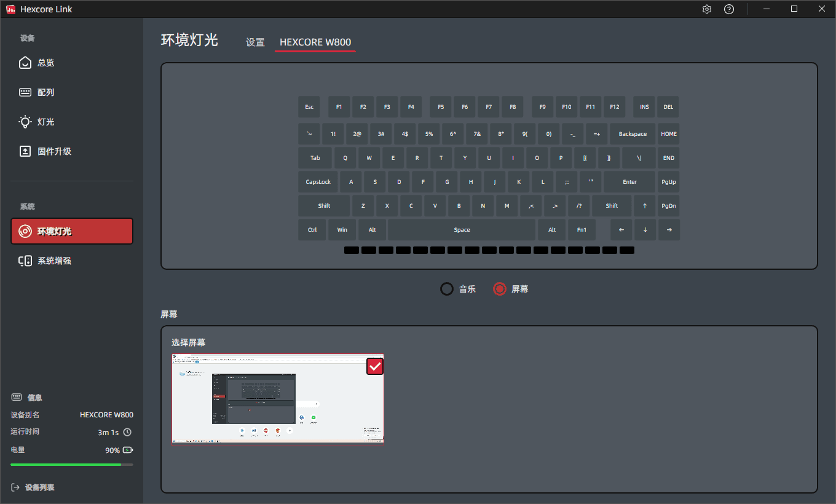Select the 屏幕 screen radio button
Screen dimensions: 836x504
click(x=500, y=289)
